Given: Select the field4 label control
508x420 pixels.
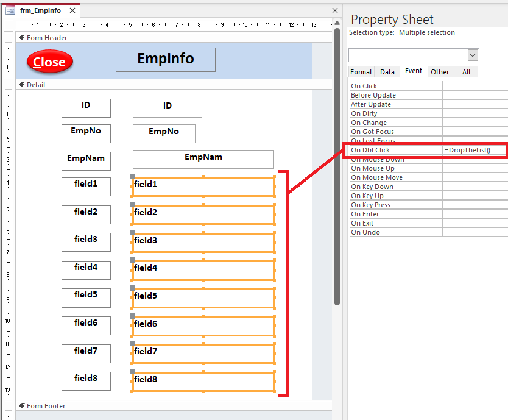Looking at the screenshot, I should (x=86, y=270).
